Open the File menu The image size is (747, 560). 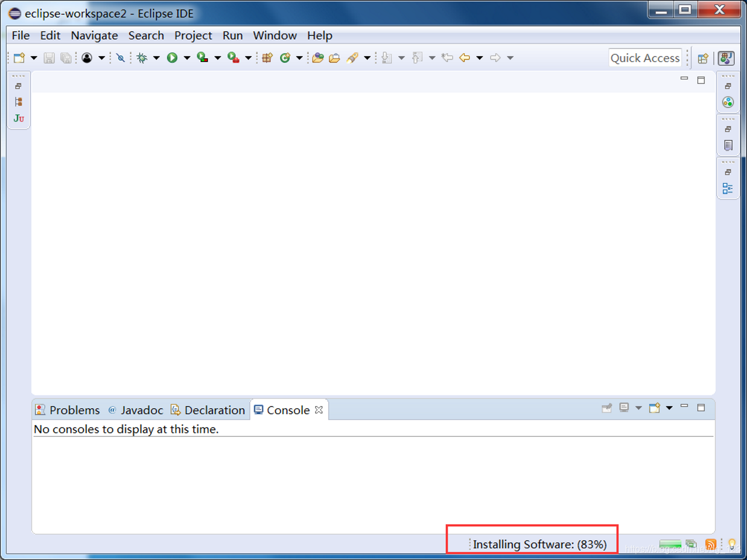(20, 36)
